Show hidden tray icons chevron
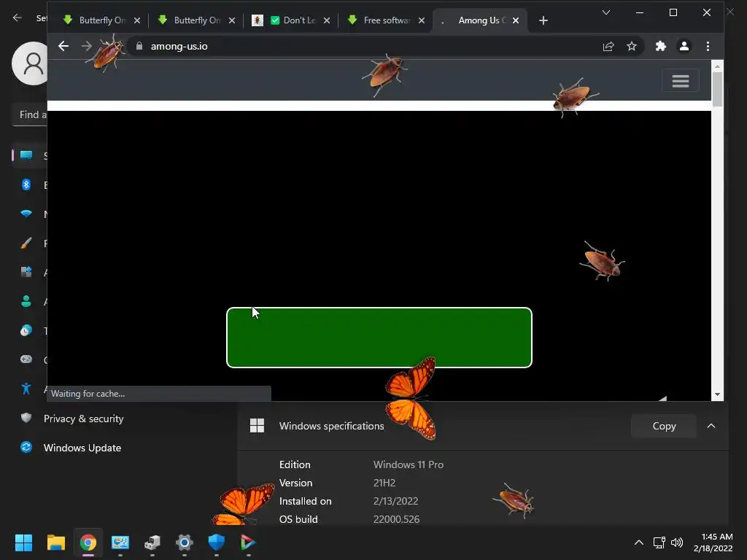747x560 pixels. tap(639, 542)
